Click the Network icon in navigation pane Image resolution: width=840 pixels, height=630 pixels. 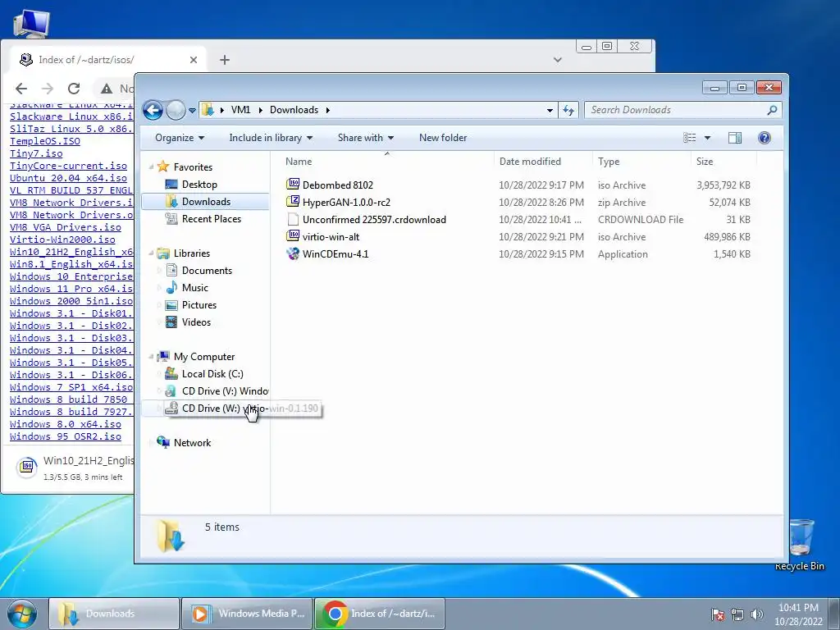click(x=163, y=442)
